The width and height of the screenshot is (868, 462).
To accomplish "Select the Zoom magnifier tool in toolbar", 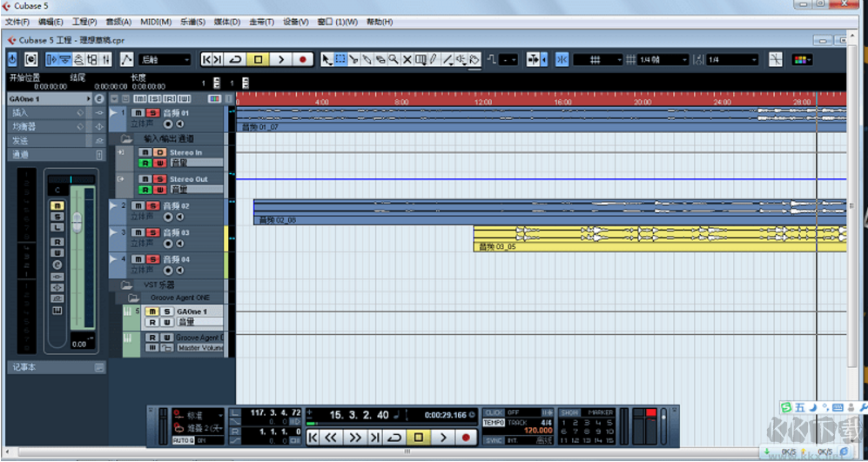I will tap(394, 59).
